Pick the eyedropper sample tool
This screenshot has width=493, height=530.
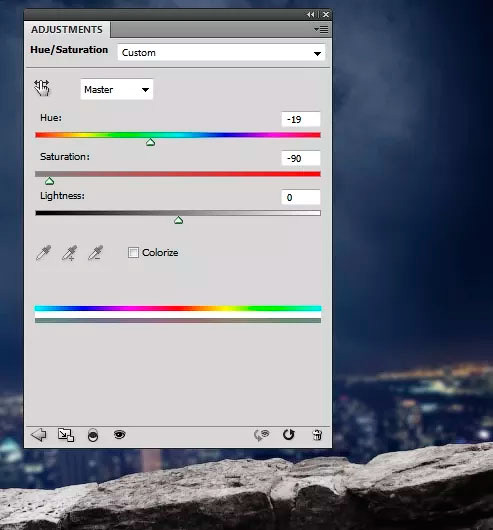[x=43, y=253]
